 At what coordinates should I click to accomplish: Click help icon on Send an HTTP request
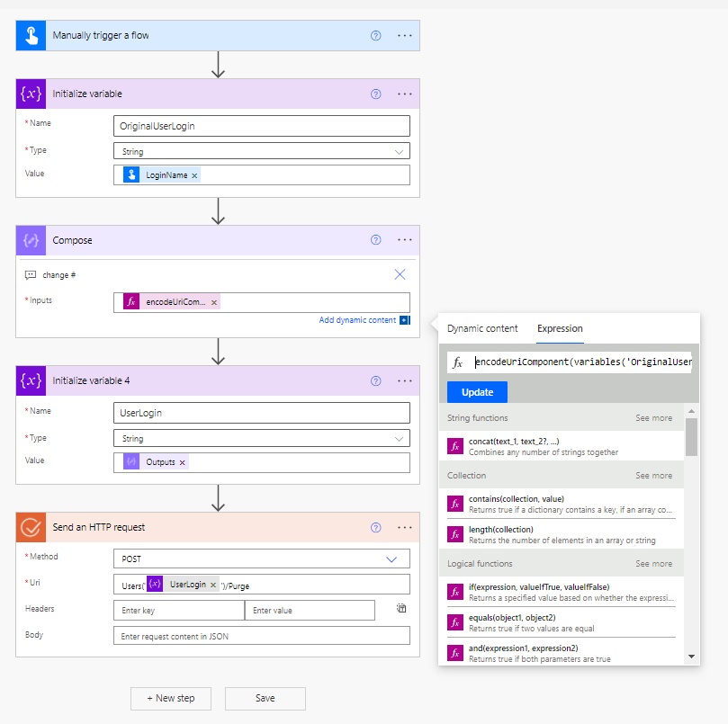pyautogui.click(x=376, y=527)
